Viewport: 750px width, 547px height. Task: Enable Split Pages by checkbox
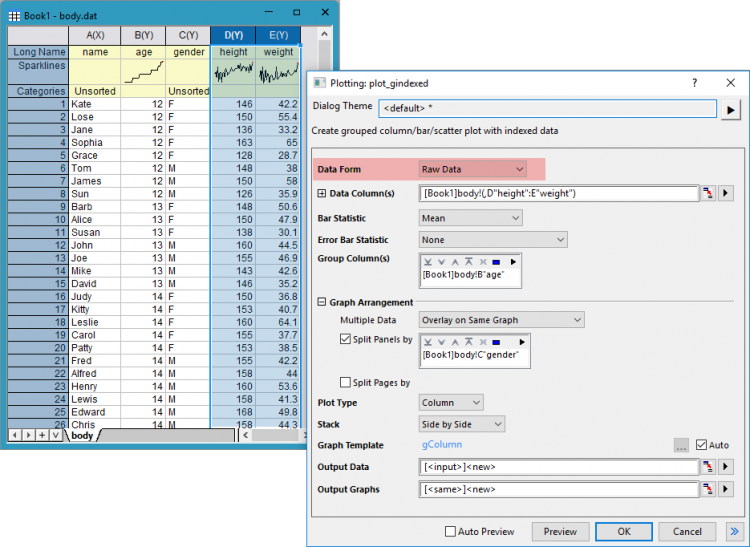pos(345,382)
